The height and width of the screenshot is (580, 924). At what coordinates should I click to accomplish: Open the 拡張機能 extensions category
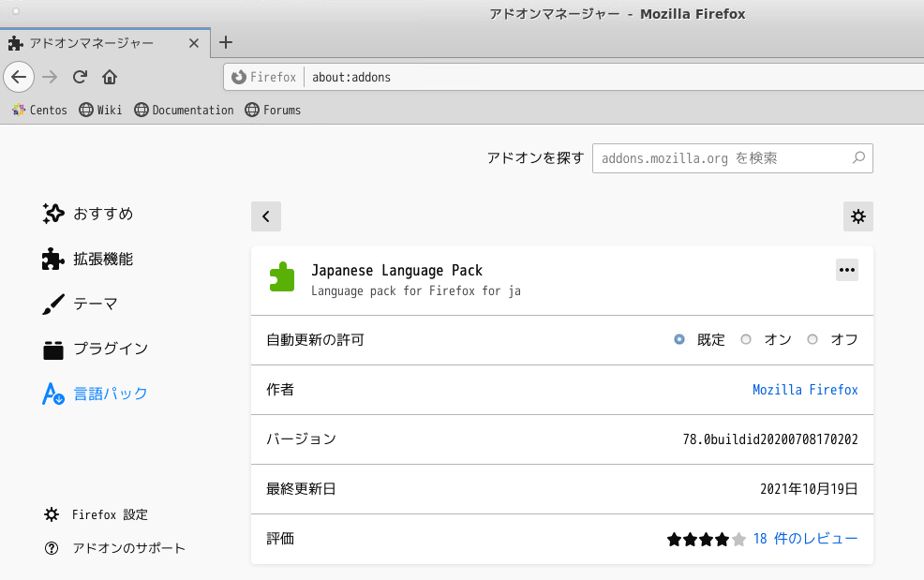pyautogui.click(x=88, y=259)
